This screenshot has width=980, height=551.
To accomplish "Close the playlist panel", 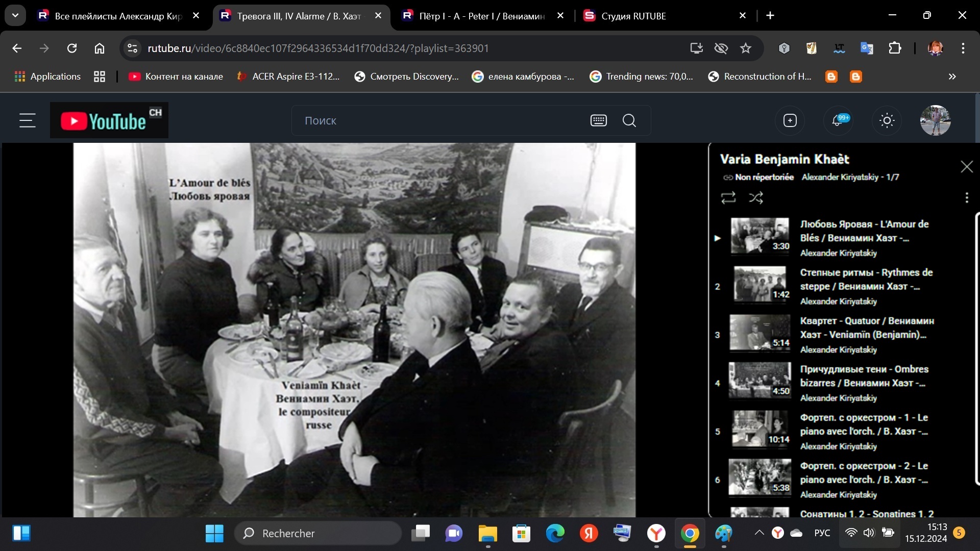I will 966,167.
